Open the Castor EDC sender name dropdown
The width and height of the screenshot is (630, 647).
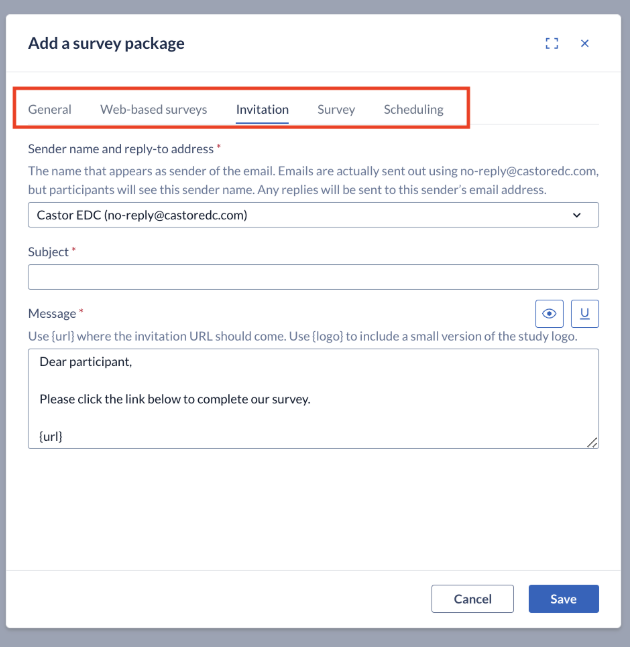pos(313,215)
